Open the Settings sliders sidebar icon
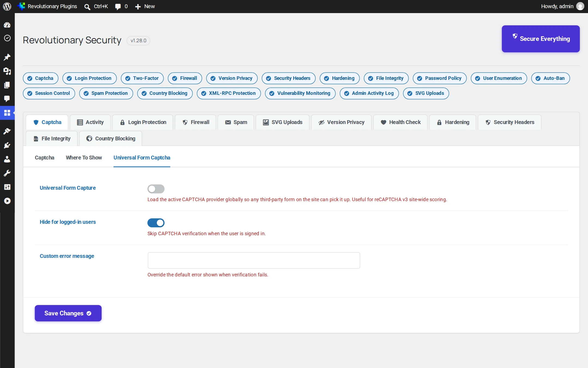 [7, 187]
